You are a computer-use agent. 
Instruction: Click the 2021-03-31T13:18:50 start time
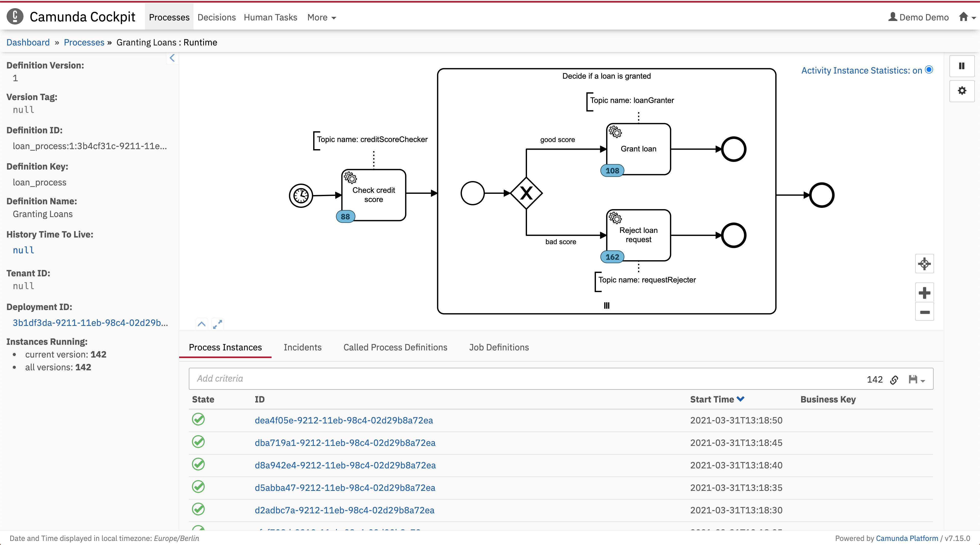click(736, 420)
